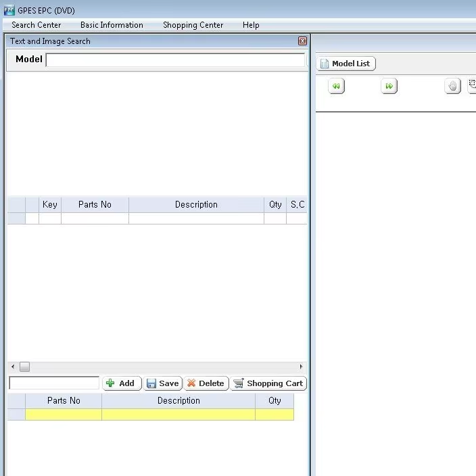Click Description header in lower cart table

178,401
